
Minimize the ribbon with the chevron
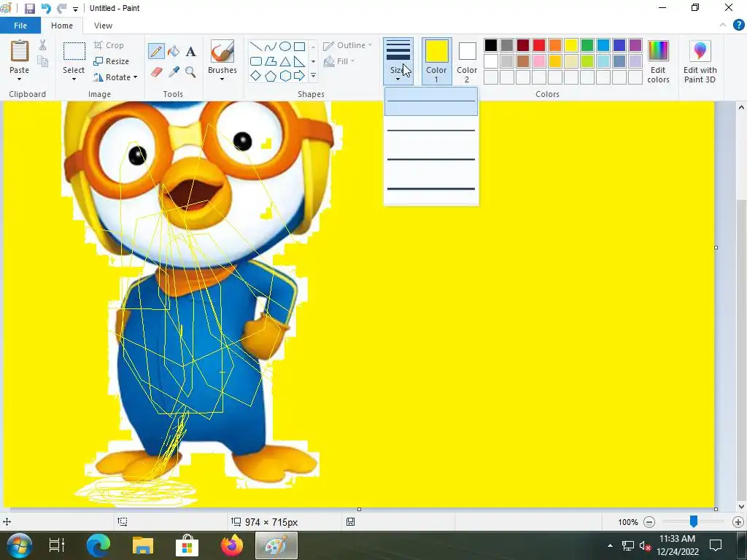click(723, 26)
